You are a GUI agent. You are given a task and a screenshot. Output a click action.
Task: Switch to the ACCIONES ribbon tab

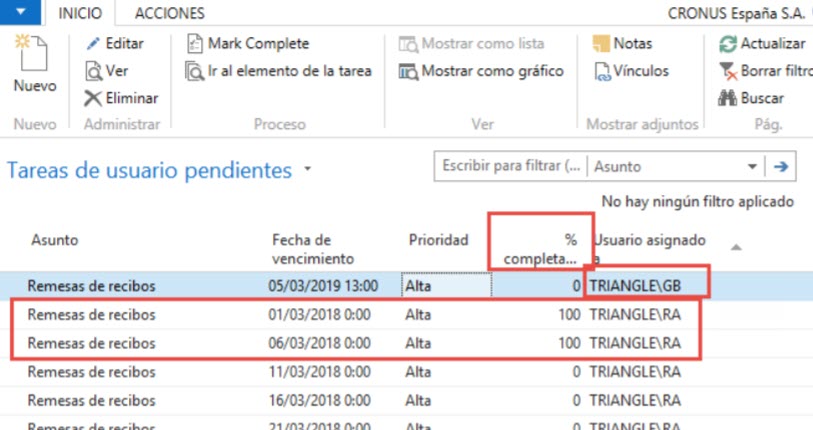point(170,13)
